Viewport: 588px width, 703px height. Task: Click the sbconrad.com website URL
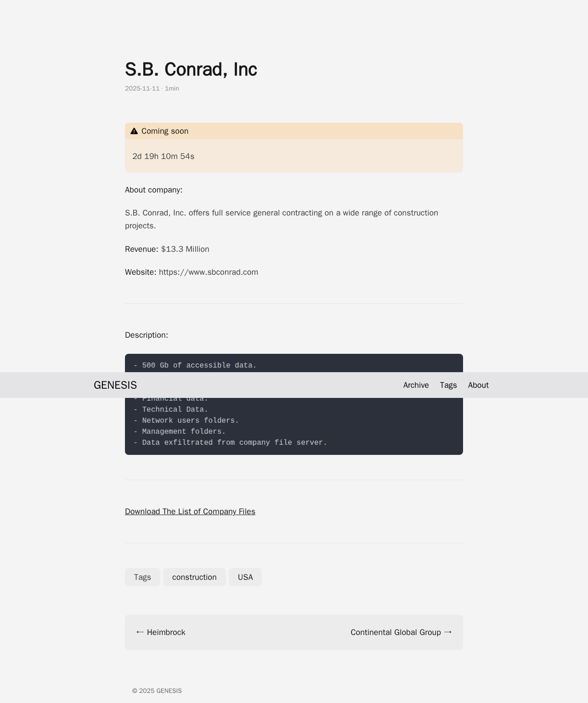(x=209, y=272)
